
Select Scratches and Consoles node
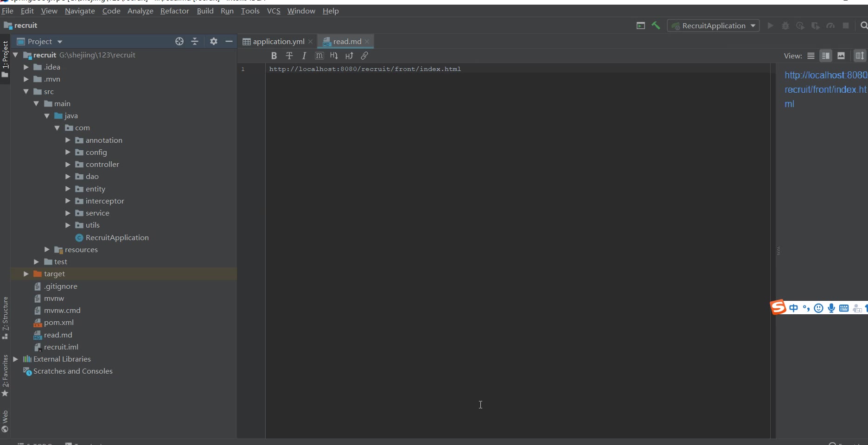coord(73,371)
